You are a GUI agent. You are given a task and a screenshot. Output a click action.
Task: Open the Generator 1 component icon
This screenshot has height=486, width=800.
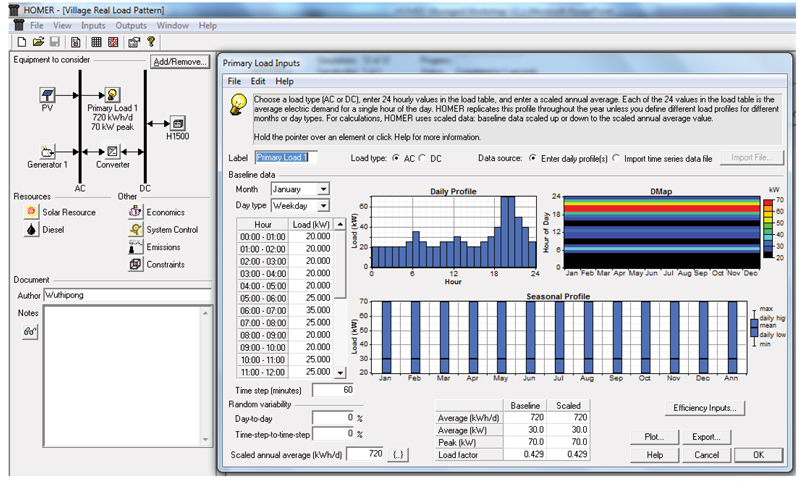tap(46, 151)
